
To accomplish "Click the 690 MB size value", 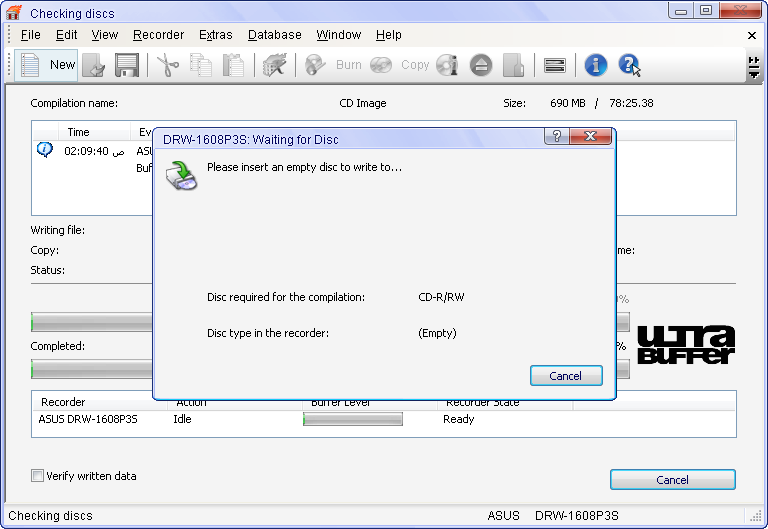I will [x=568, y=103].
